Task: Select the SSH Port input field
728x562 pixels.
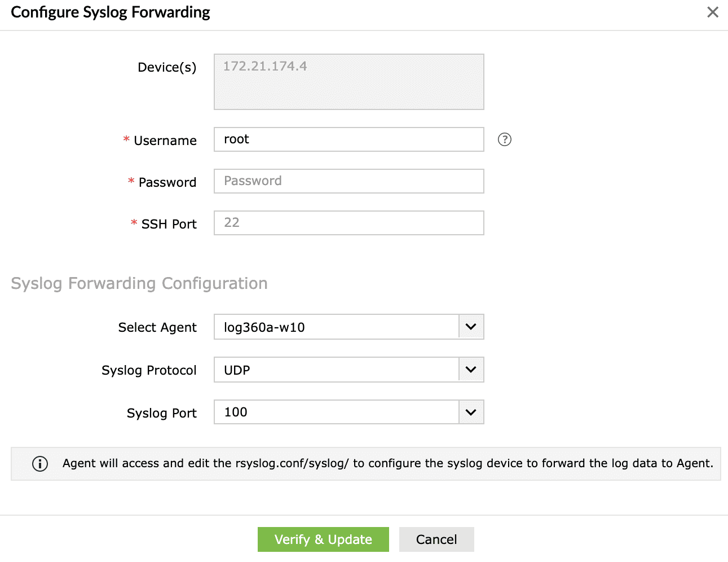Action: point(348,223)
